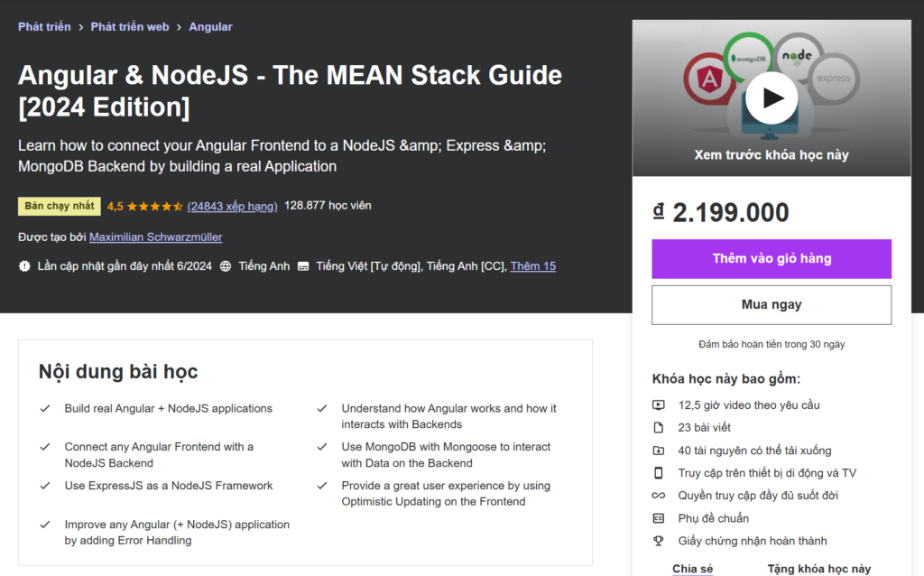Image resolution: width=924 pixels, height=576 pixels.
Task: Click the mobile and TV access icon
Action: [660, 472]
